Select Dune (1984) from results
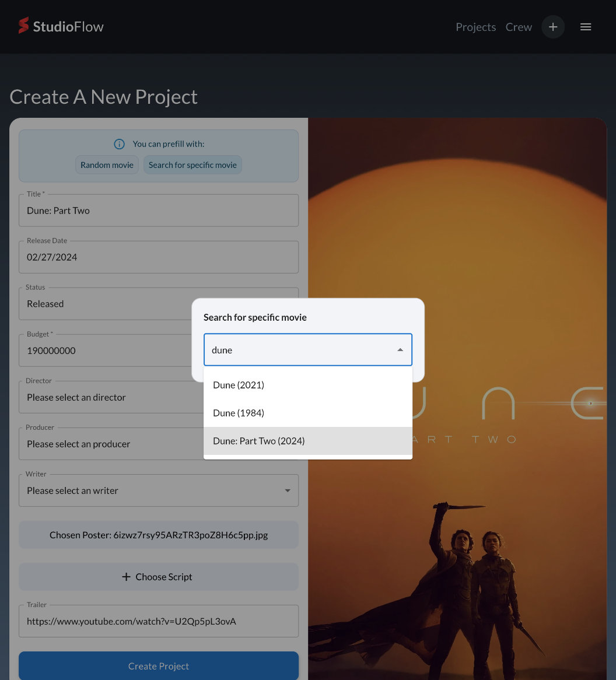The image size is (616, 680). pyautogui.click(x=307, y=413)
